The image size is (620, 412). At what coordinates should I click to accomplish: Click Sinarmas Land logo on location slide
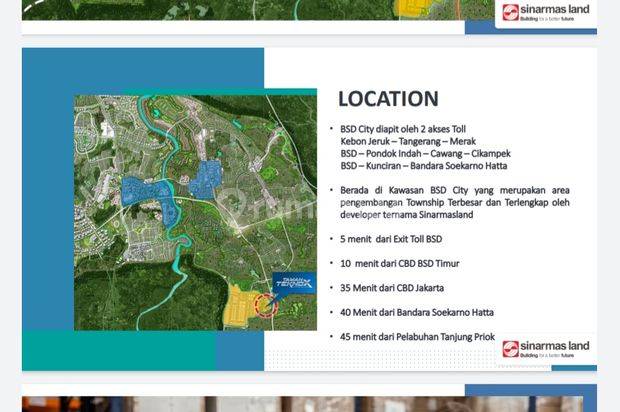tap(546, 349)
